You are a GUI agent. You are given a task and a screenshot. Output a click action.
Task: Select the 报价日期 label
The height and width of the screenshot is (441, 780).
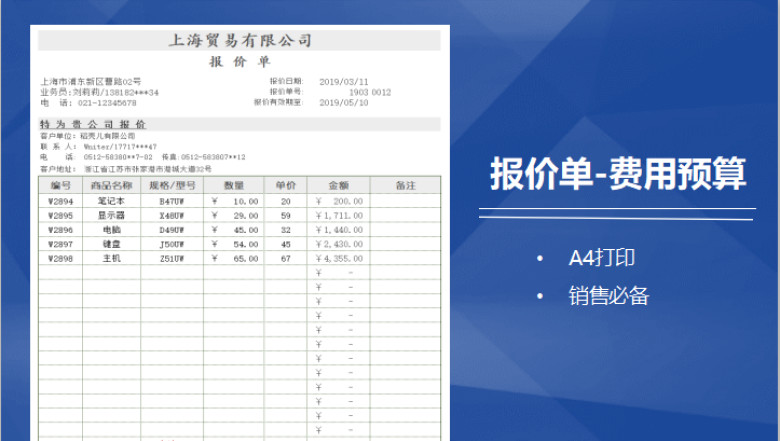point(286,81)
